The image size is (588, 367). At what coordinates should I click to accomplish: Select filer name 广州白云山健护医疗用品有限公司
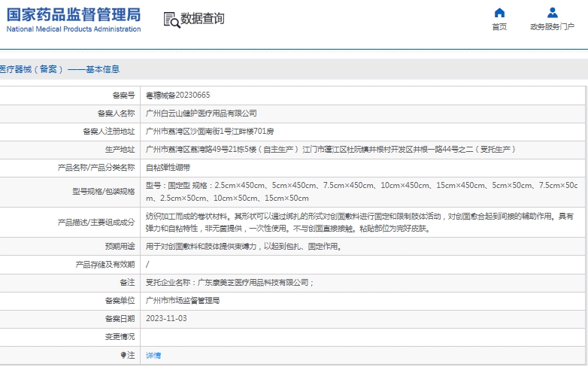click(202, 114)
